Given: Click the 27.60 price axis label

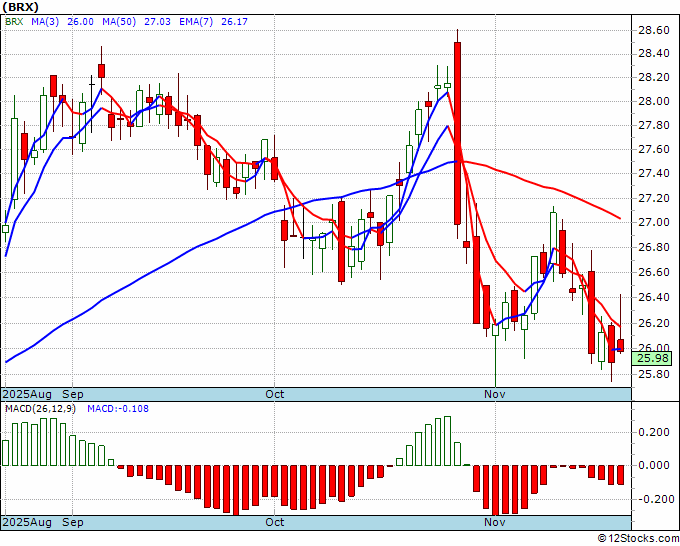Looking at the screenshot, I should [x=653, y=150].
